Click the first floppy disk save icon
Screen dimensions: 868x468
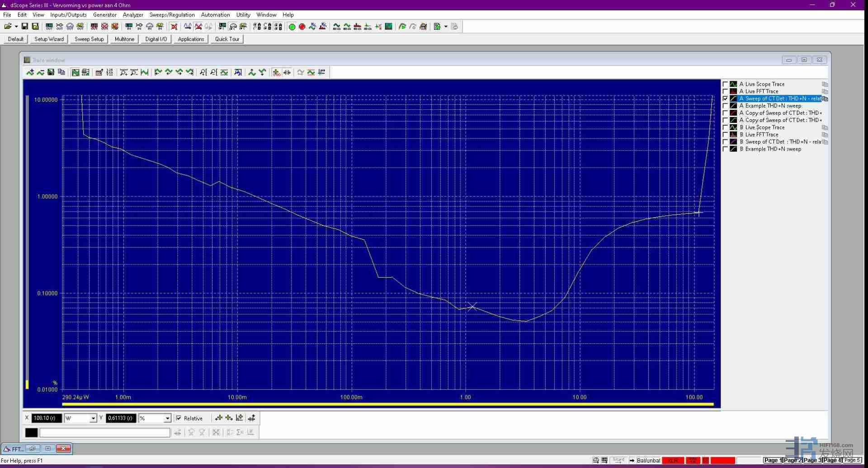(25, 27)
